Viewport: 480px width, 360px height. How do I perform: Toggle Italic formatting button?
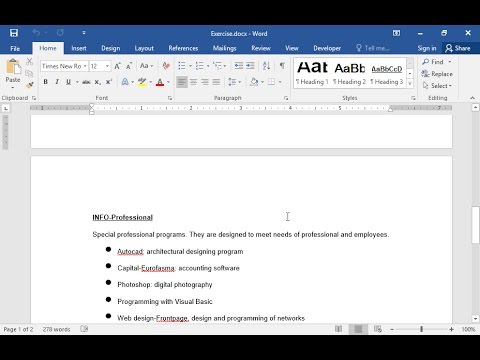coord(57,82)
